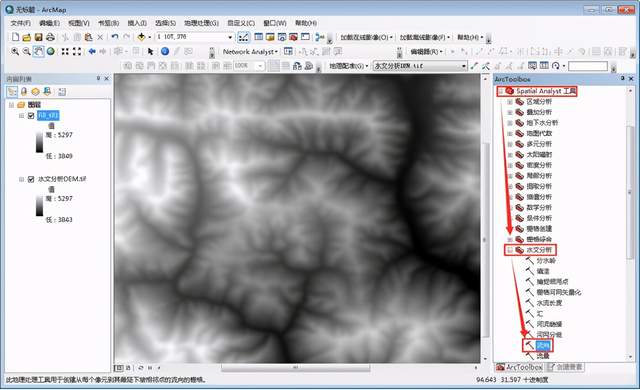Select the Zoom In magnifier tool
The image size is (640, 390).
coord(15,51)
